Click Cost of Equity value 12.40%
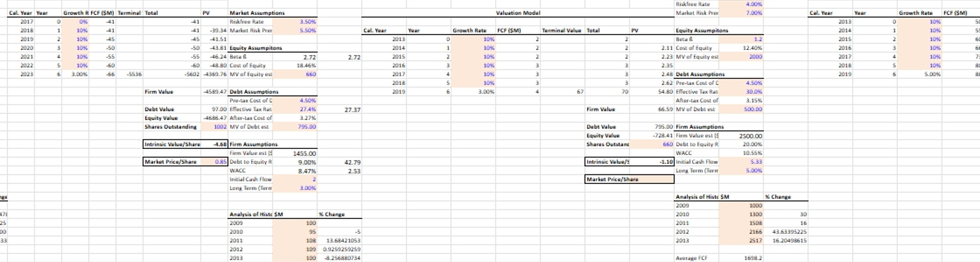 point(741,48)
